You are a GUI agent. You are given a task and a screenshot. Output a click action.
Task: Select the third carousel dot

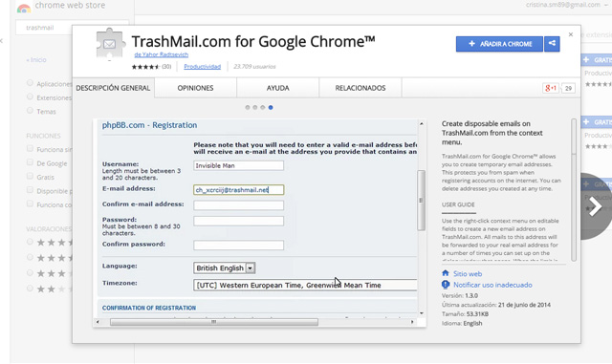(x=263, y=107)
